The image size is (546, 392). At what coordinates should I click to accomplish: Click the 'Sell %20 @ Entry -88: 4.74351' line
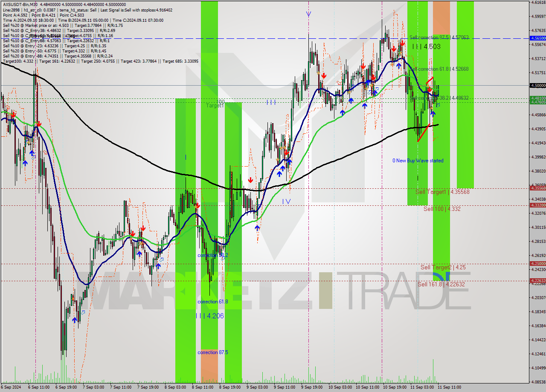(57, 56)
